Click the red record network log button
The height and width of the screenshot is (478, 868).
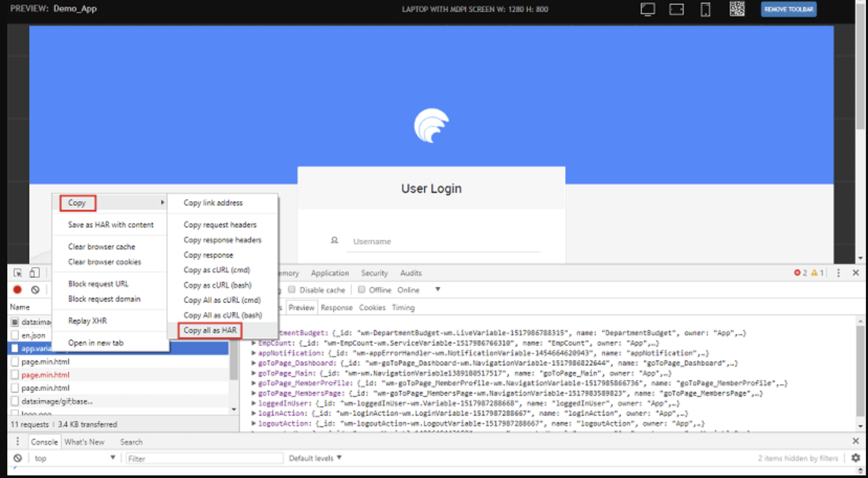(x=17, y=290)
